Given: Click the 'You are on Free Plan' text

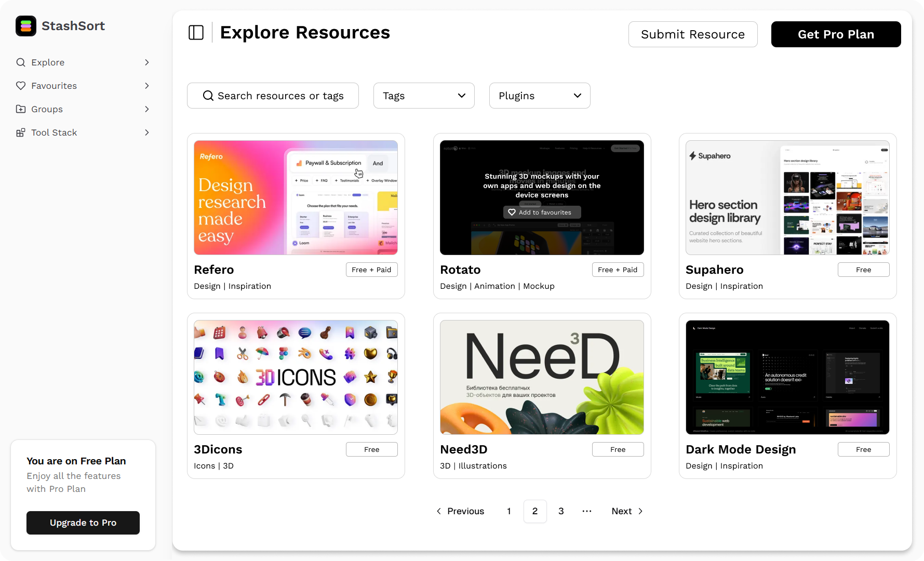Looking at the screenshot, I should pos(76,461).
